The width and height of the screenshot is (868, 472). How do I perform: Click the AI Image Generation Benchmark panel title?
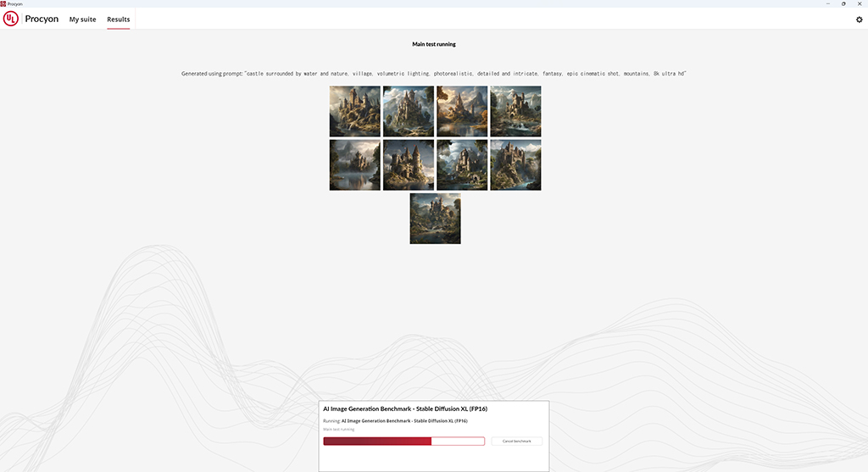pos(405,409)
